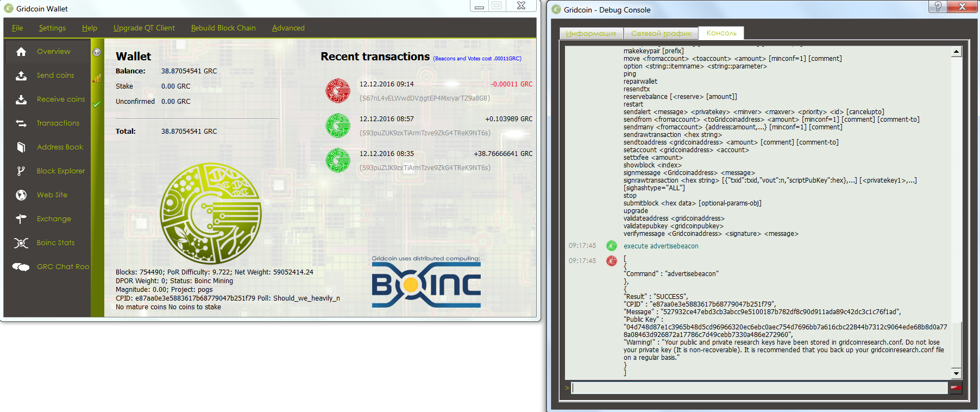Click the red clear console button
This screenshot has height=412, width=980.
click(x=956, y=388)
